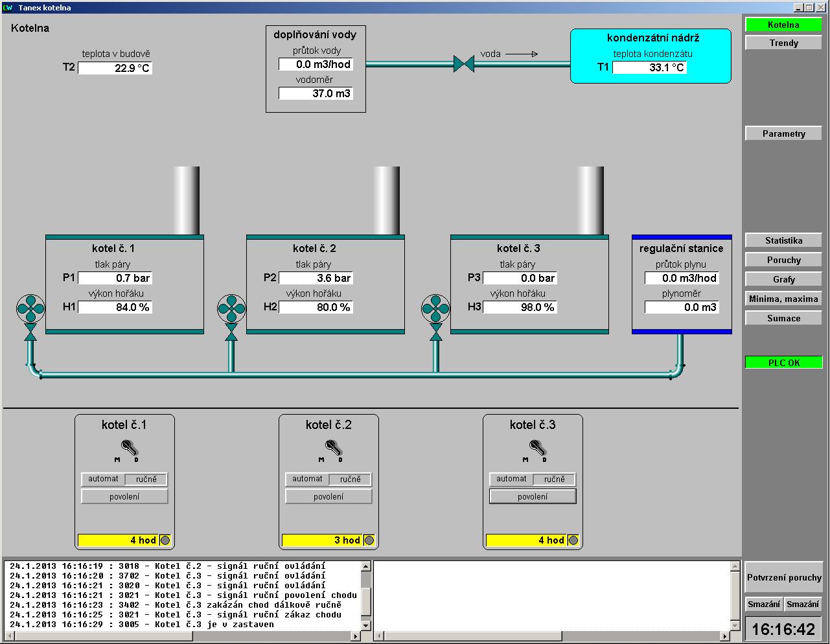
Task: Toggle povolení for kotel č.3
Action: 533,497
